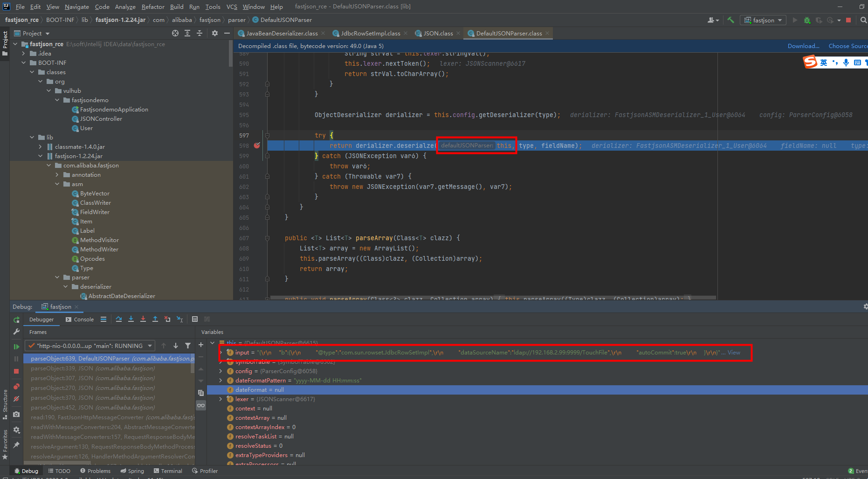Click the Download... sources link
The width and height of the screenshot is (868, 479).
click(803, 46)
